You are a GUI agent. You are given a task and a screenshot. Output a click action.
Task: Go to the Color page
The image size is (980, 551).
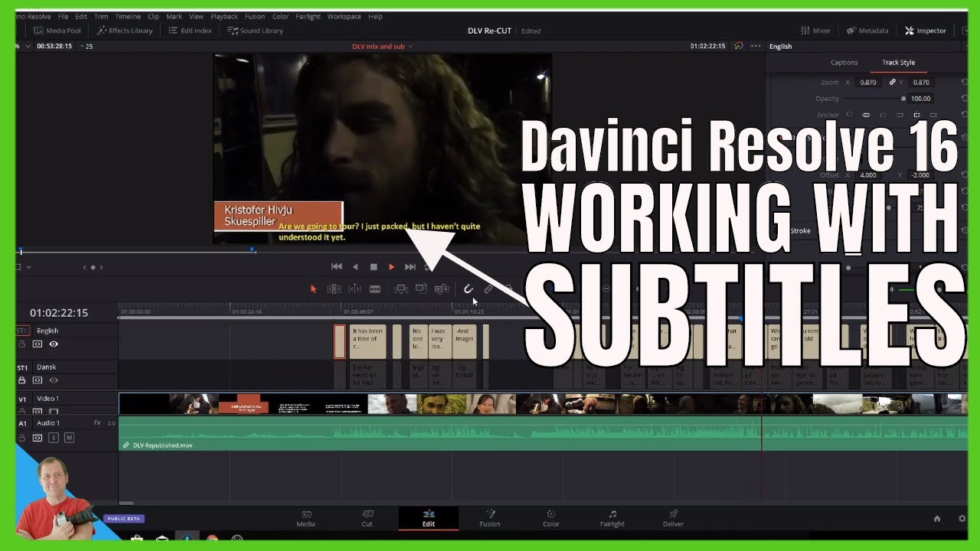point(550,518)
